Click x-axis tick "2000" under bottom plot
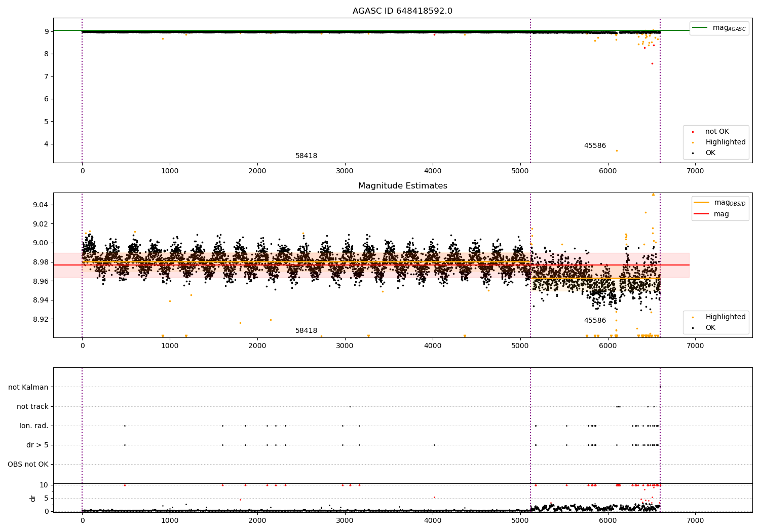Image resolution: width=760 pixels, height=532 pixels. [x=257, y=521]
